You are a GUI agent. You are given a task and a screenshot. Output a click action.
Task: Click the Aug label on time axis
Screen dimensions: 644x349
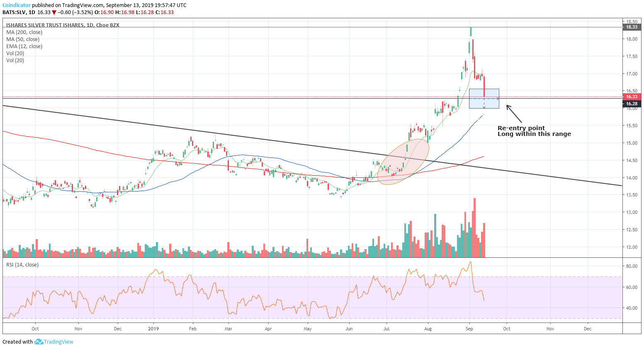coord(428,329)
